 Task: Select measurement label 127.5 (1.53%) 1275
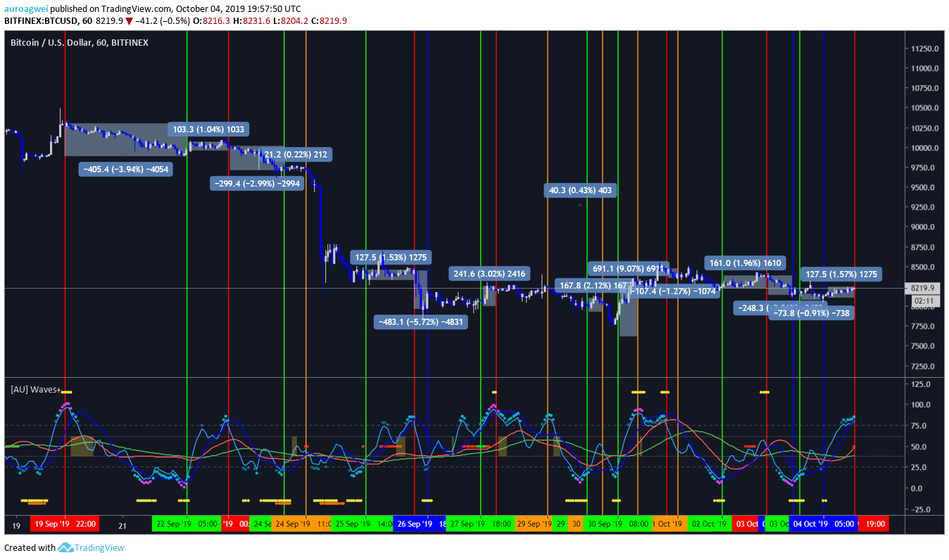point(391,257)
